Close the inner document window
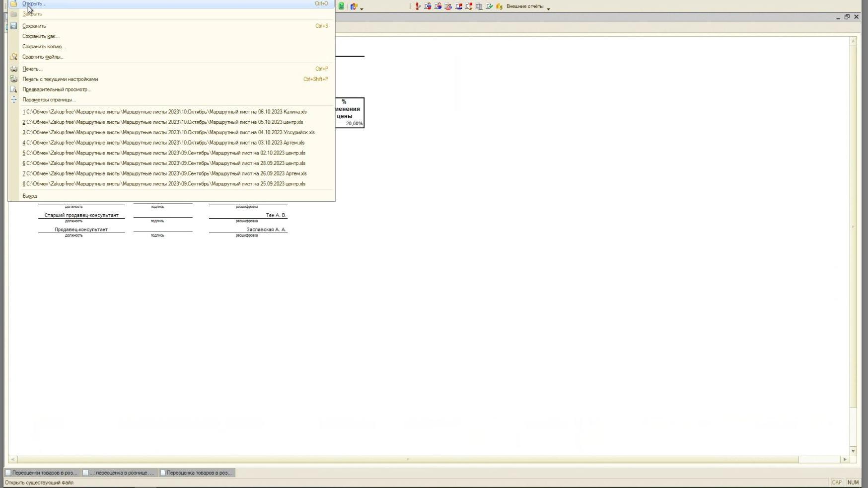Viewport: 868px width, 488px height. pos(856,17)
